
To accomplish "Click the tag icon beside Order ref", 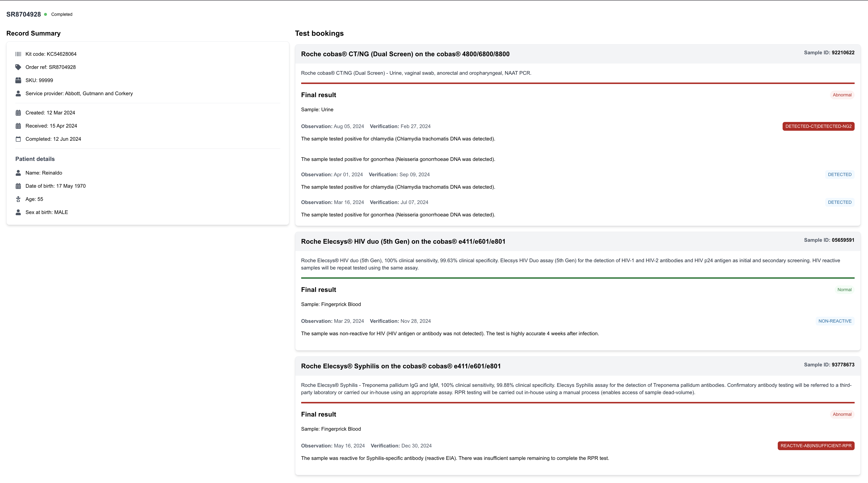I will 18,67.
